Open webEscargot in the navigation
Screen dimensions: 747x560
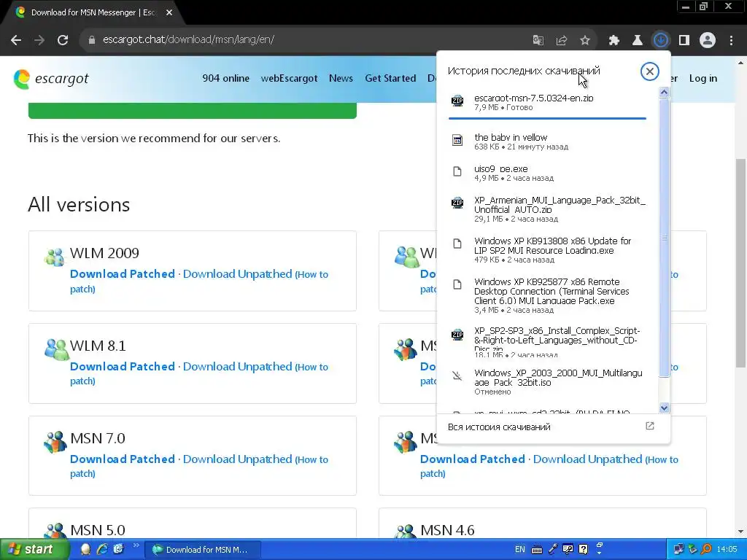coord(289,78)
